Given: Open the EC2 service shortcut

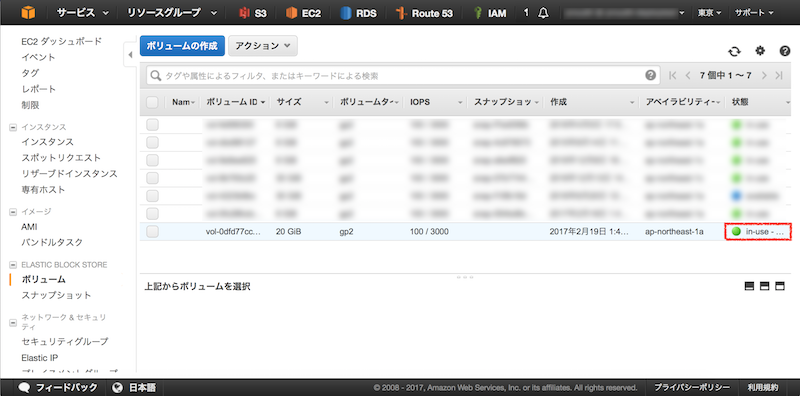Looking at the screenshot, I should pos(303,13).
